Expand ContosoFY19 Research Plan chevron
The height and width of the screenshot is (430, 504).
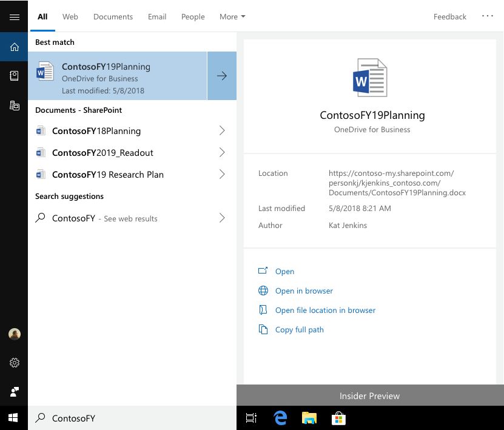[x=222, y=175]
